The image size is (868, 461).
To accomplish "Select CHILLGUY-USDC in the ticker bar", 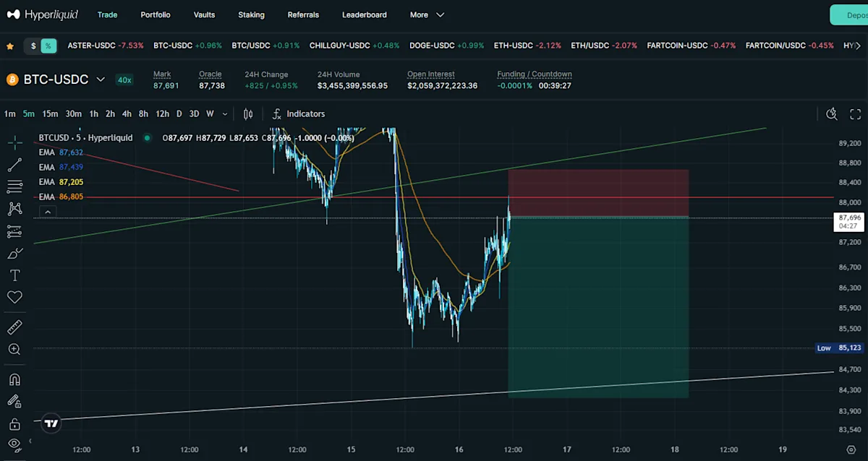I will point(354,46).
